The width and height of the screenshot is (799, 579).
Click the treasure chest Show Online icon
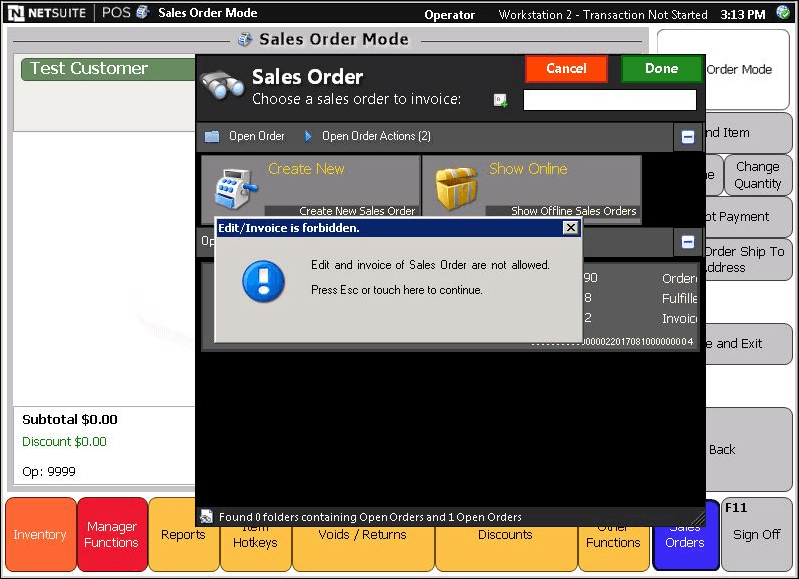(x=454, y=188)
